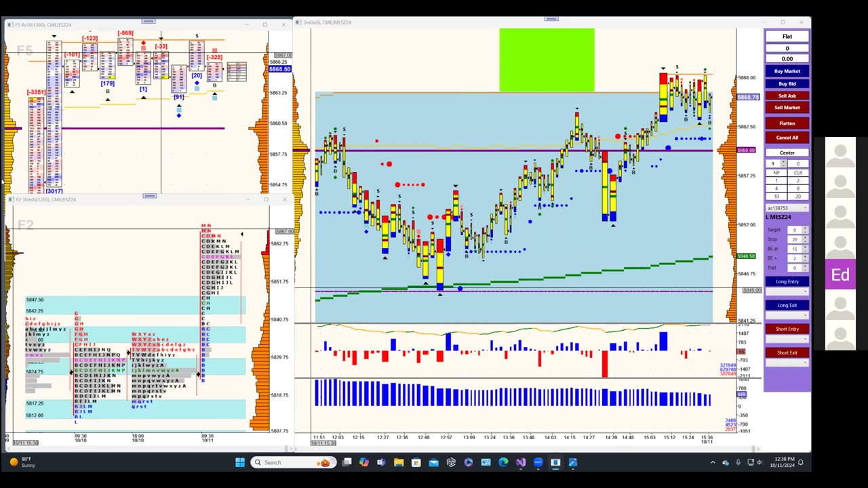Viewport: 868px width, 488px height.
Task: Open dropdown below Short Exit
Action: pos(787,363)
